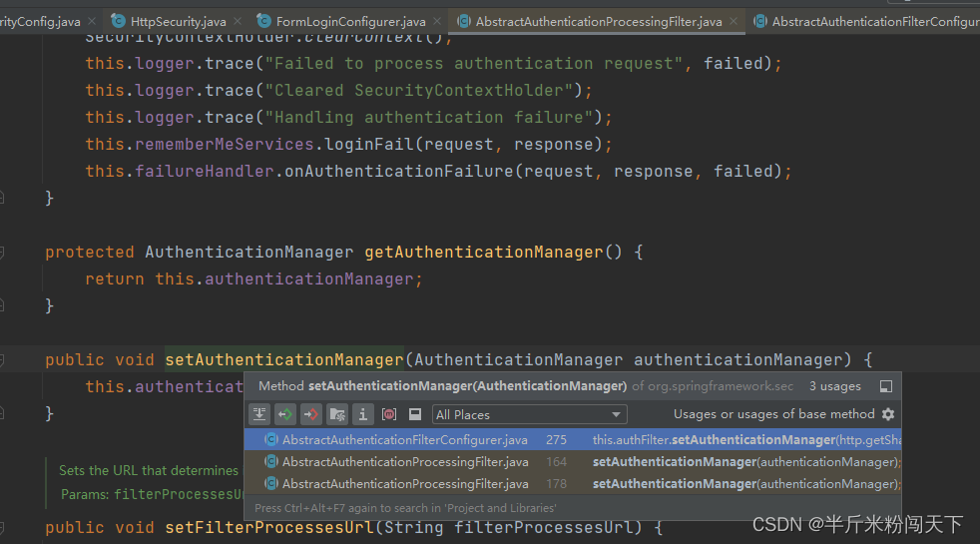The height and width of the screenshot is (544, 980).
Task: Toggle the red method filter icon
Action: click(389, 414)
